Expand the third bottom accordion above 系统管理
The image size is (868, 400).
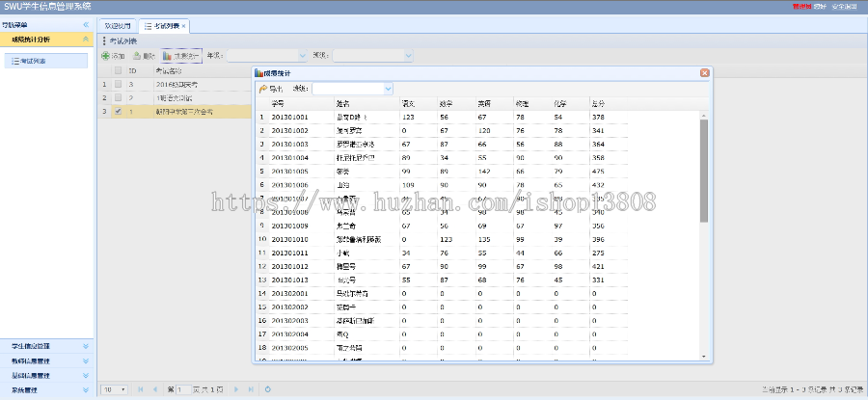tap(85, 375)
